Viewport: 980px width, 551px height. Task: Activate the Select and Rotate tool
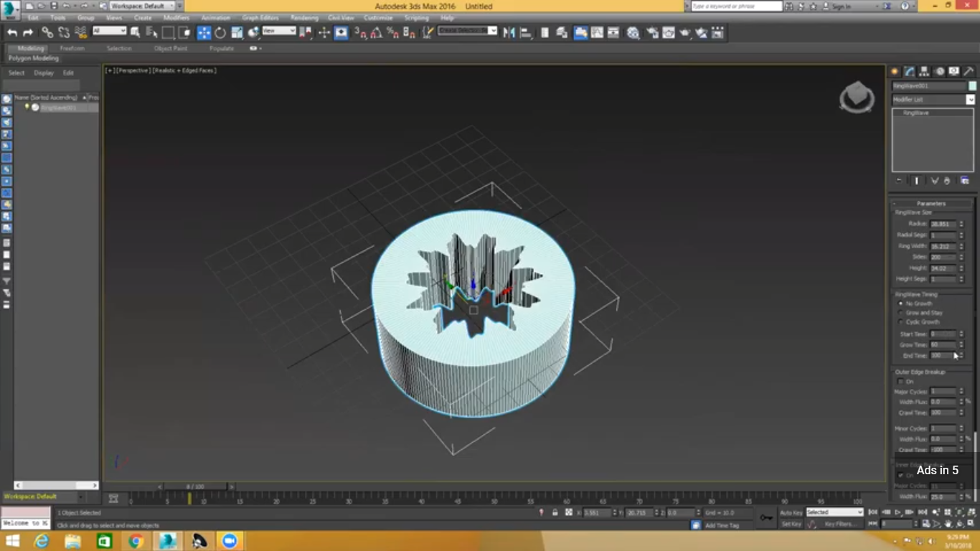pos(220,33)
